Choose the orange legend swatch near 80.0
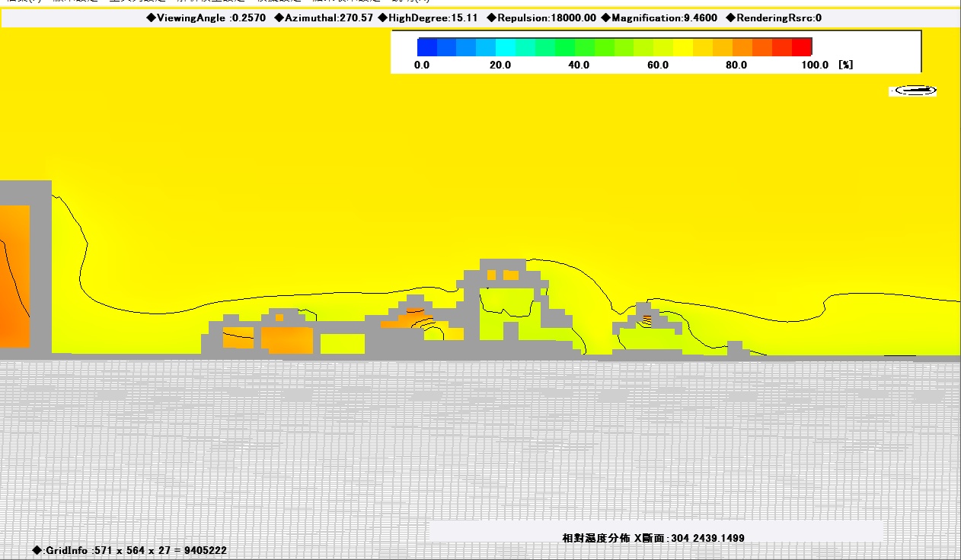 tap(742, 47)
